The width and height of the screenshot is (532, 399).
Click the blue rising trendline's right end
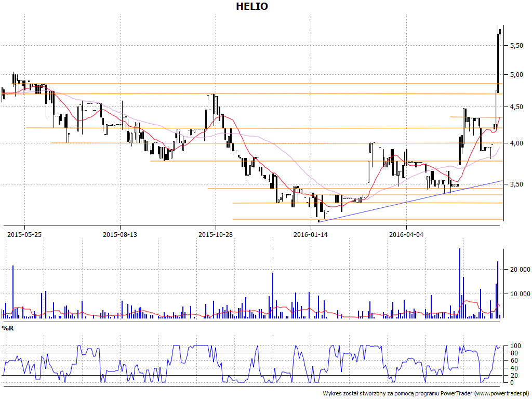501,181
